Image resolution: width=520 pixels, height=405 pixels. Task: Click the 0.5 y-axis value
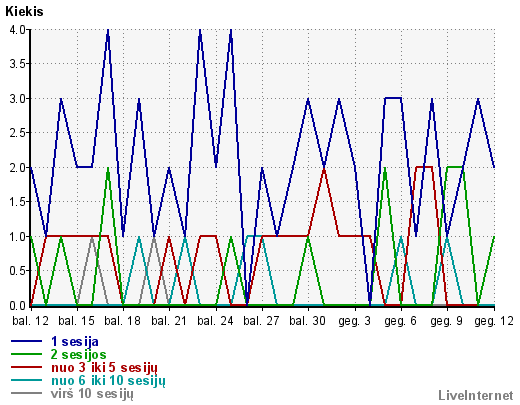tap(17, 271)
